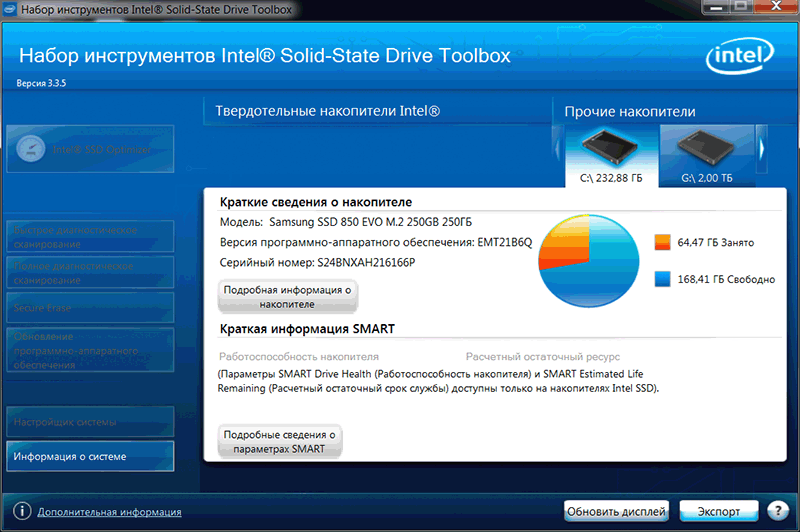Open help via question mark icon

(778, 511)
